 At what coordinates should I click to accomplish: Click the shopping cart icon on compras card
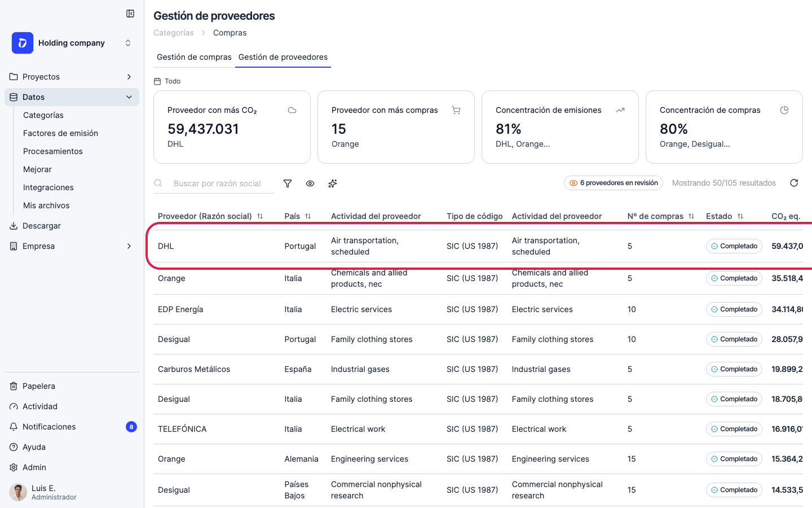(x=456, y=110)
